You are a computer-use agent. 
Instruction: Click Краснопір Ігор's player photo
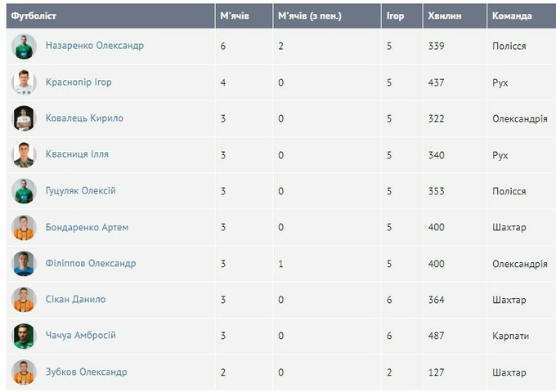(x=25, y=82)
